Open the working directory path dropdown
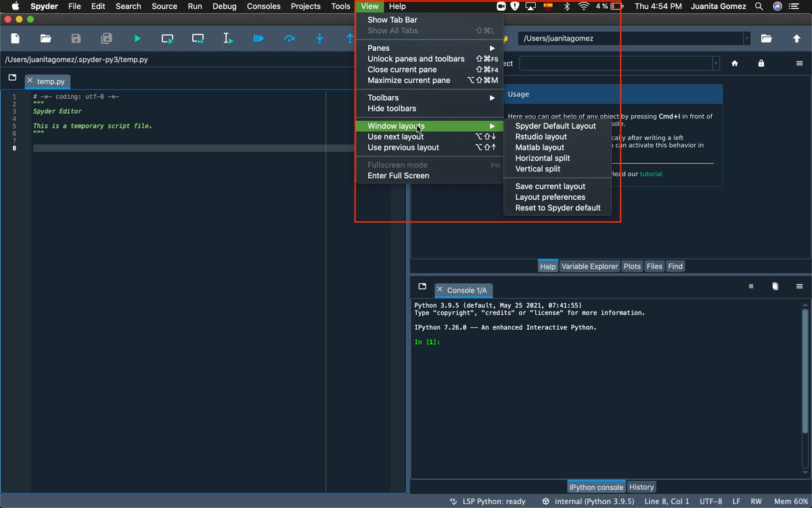Viewport: 812px width, 508px height. 746,39
